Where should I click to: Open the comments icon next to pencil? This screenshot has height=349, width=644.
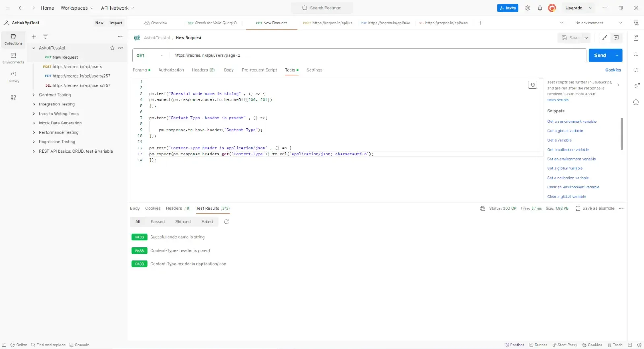(x=616, y=38)
